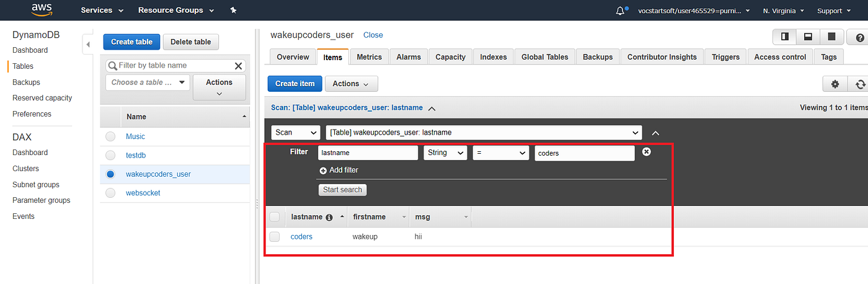Screen dimensions: 868x284
Task: Open the firstname column dropdown arrow
Action: (404, 217)
